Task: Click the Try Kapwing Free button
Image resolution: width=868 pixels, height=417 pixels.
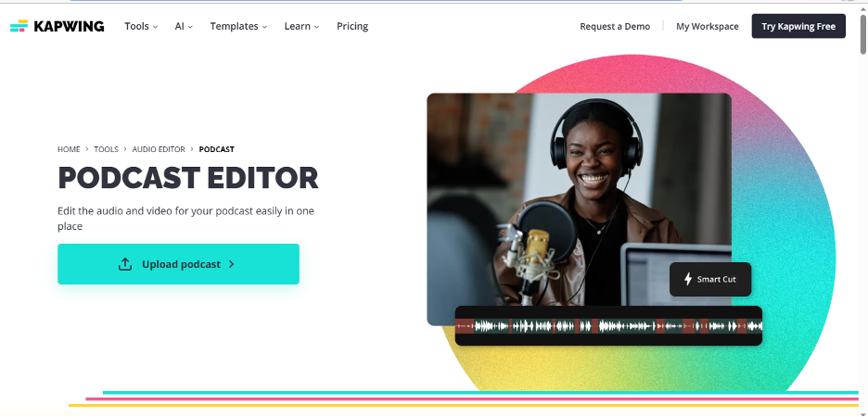Action: click(798, 26)
